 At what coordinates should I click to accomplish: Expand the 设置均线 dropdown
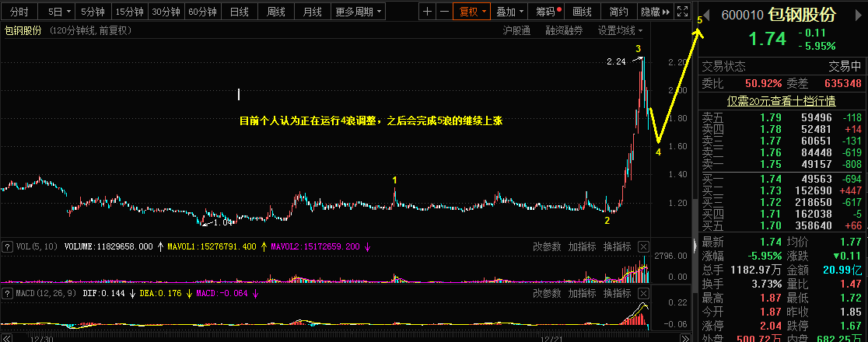coord(620,31)
